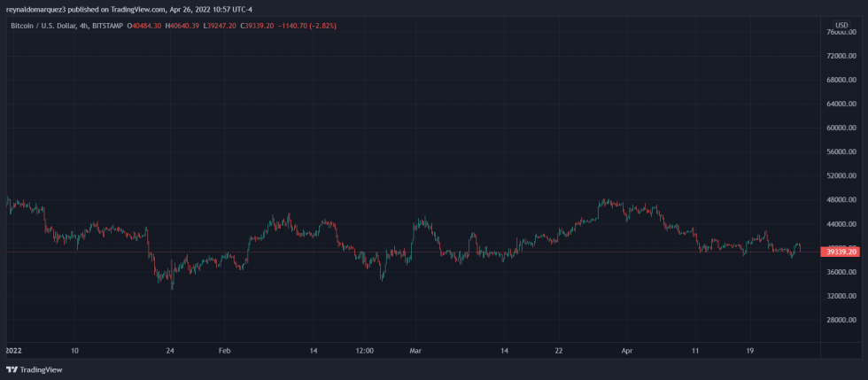This screenshot has height=380, width=868.
Task: Click the 64000.00 price axis label
Action: point(841,105)
